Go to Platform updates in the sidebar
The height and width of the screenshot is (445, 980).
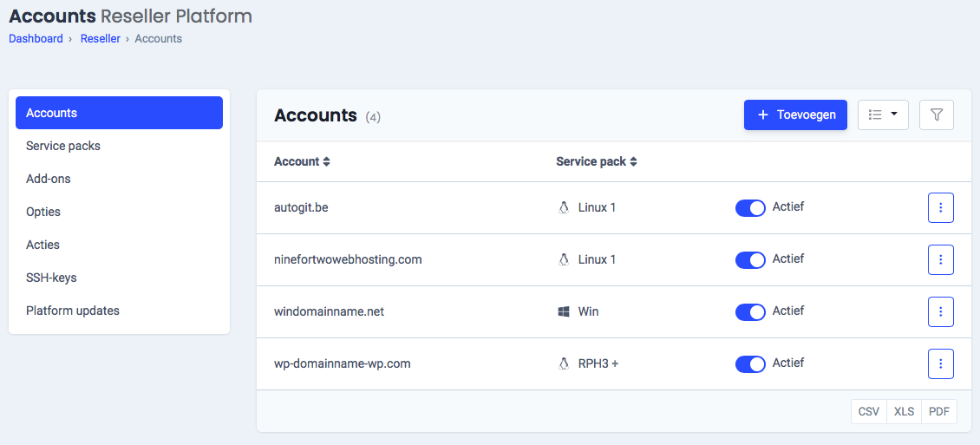pos(73,311)
